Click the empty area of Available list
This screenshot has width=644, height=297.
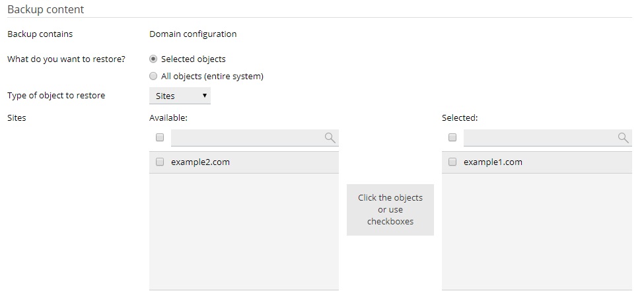[244, 231]
